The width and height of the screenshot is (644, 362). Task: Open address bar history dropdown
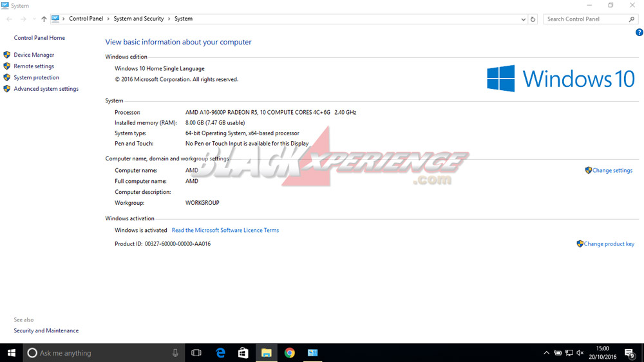pos(523,19)
